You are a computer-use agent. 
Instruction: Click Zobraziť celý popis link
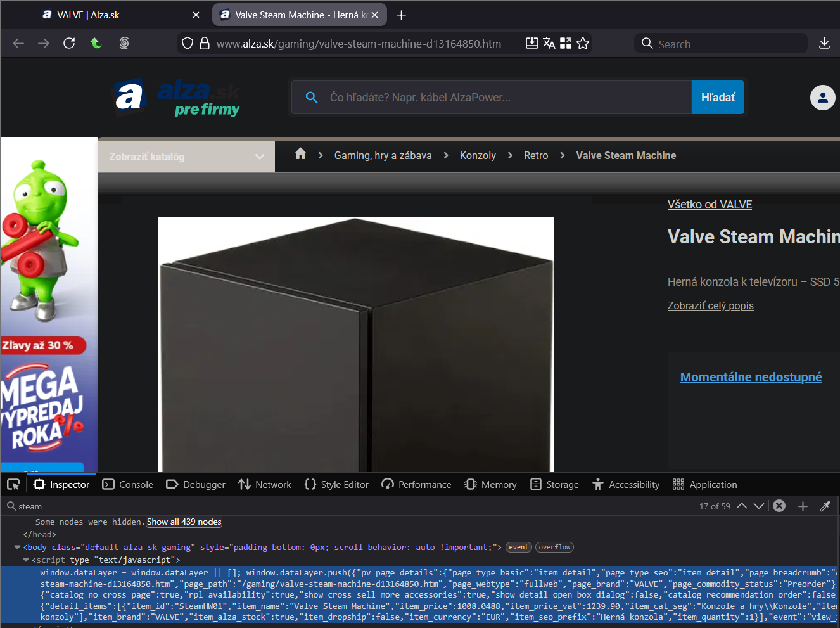(x=711, y=305)
